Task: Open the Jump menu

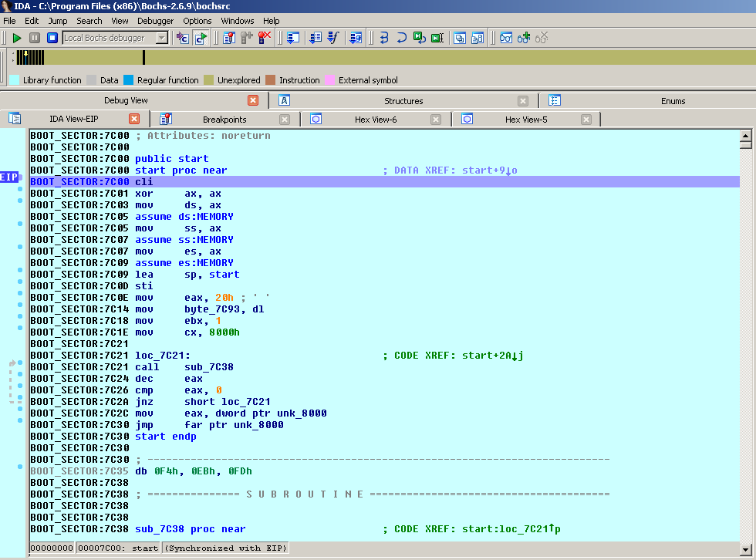Action: 58,21
